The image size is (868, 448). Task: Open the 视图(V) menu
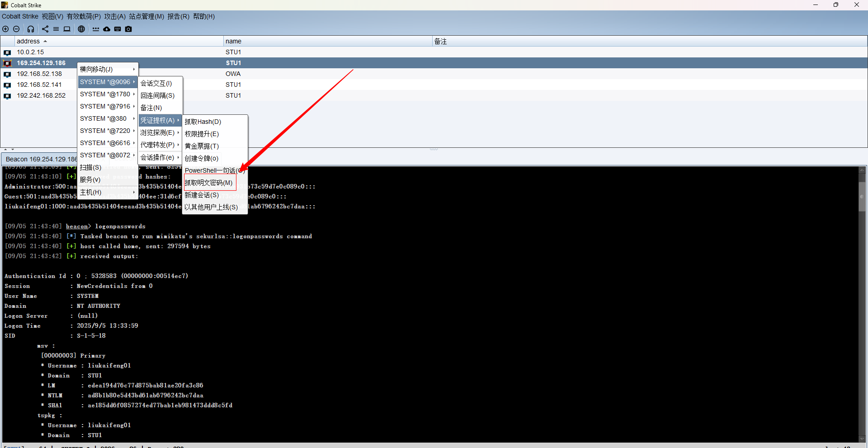point(52,16)
